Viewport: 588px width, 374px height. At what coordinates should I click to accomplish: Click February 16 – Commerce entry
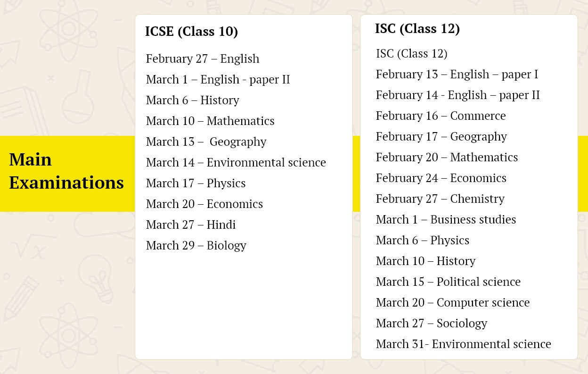tap(441, 116)
